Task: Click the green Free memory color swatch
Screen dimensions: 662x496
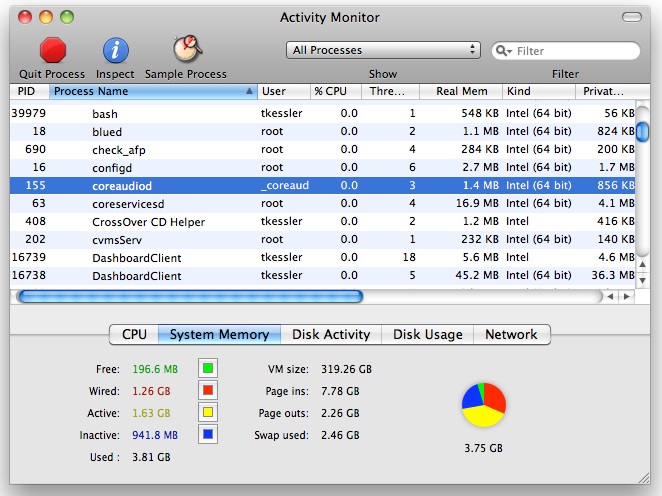Action: coord(208,368)
